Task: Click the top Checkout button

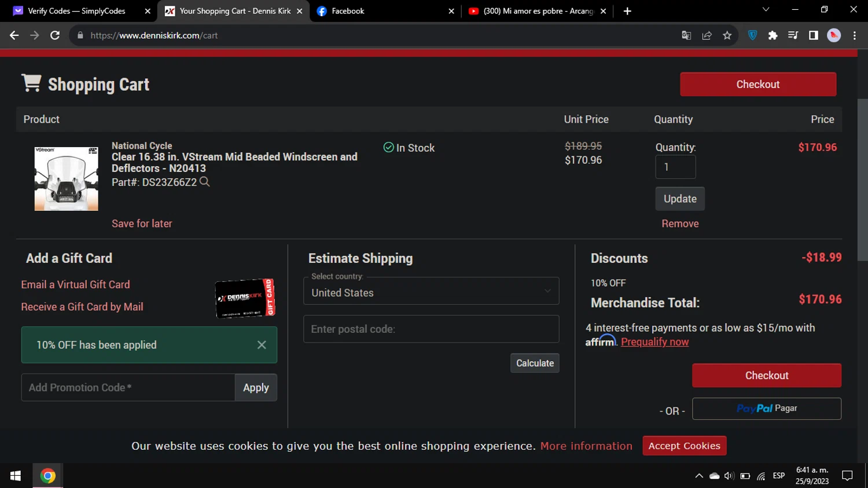Action: click(758, 85)
